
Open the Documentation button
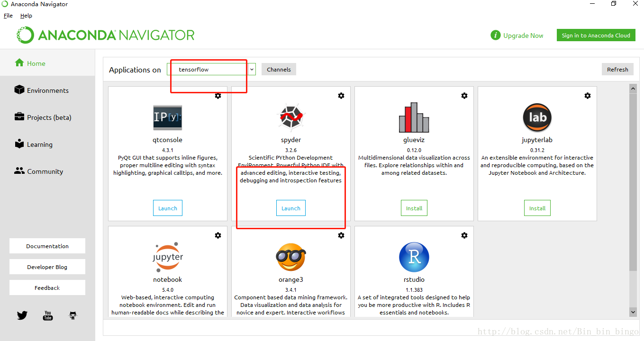coord(47,246)
